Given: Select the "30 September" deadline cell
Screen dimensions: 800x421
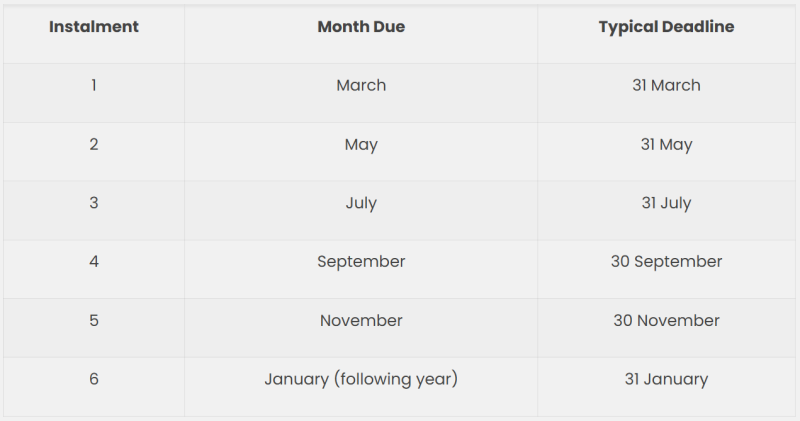Looking at the screenshot, I should 666,262.
